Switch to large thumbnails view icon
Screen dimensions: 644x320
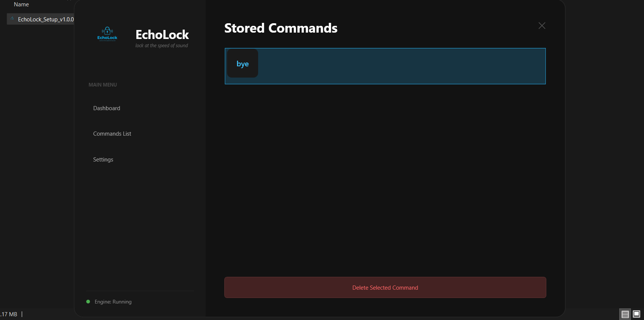coord(636,314)
